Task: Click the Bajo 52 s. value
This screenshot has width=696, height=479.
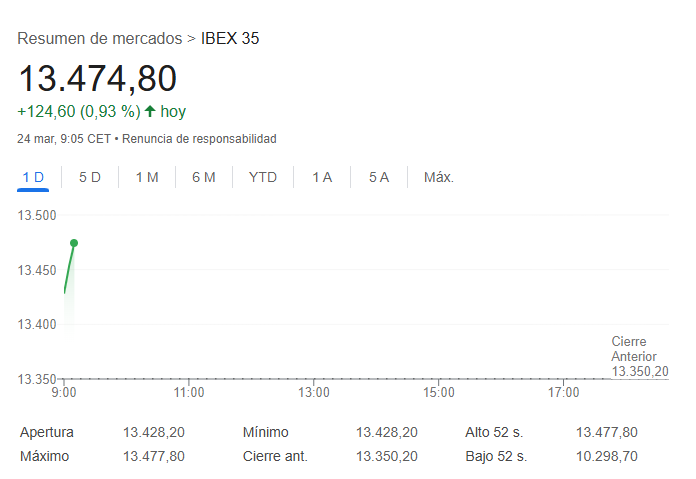Action: click(606, 456)
